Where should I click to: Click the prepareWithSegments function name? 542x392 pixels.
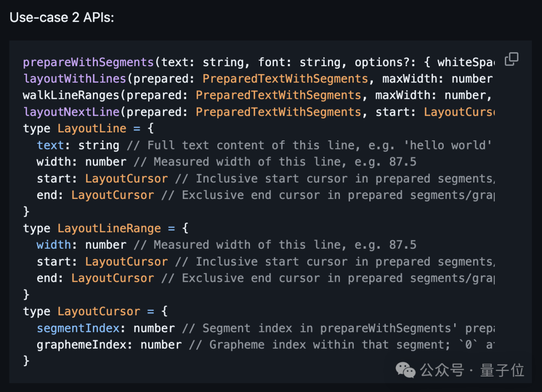tap(88, 63)
